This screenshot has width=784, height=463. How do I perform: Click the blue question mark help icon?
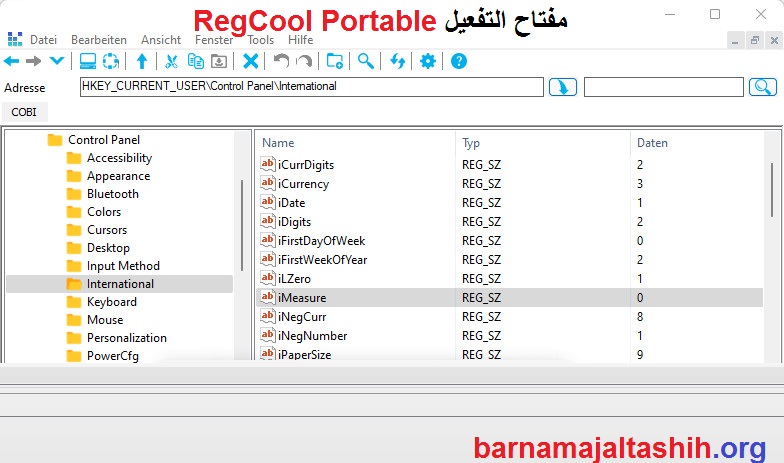pos(458,62)
